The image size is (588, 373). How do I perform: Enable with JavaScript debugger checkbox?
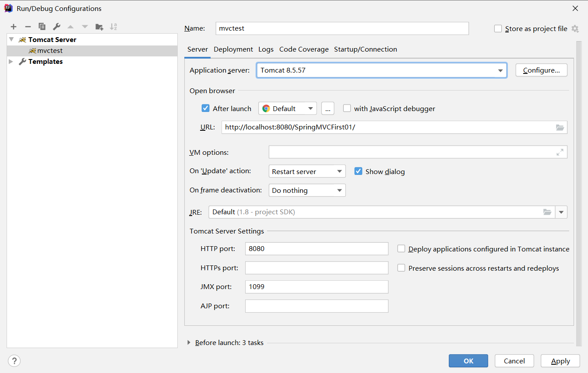[x=347, y=108]
